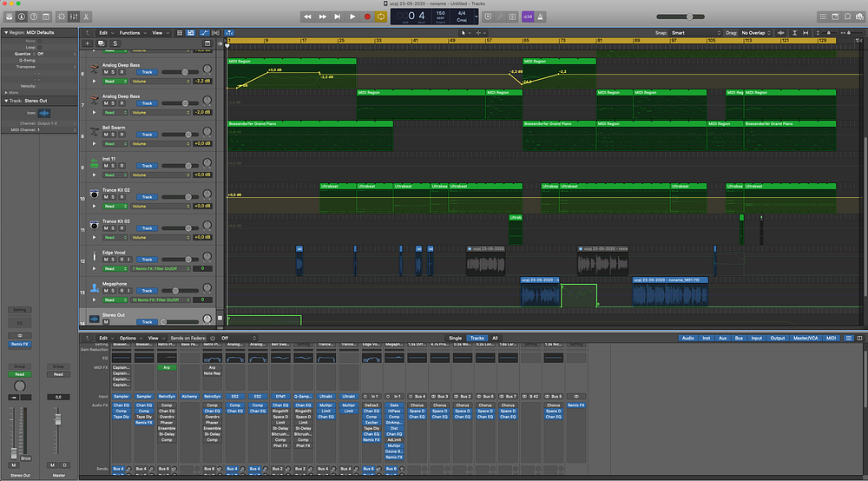Click the Smart Controls dial icon

pyautogui.click(x=62, y=16)
